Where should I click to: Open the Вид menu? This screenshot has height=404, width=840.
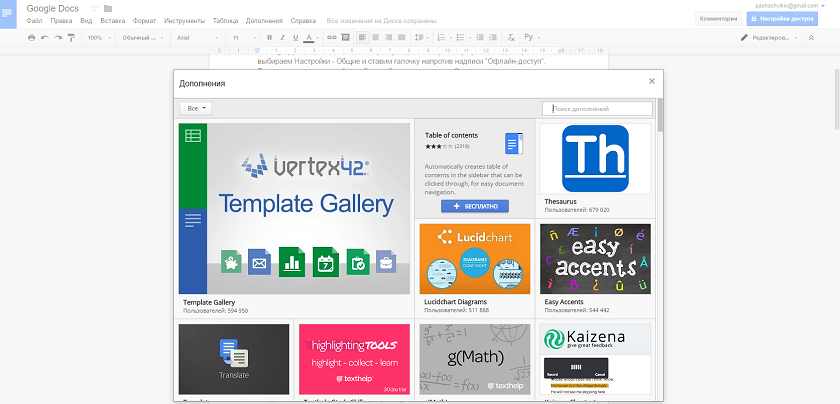[x=86, y=21]
